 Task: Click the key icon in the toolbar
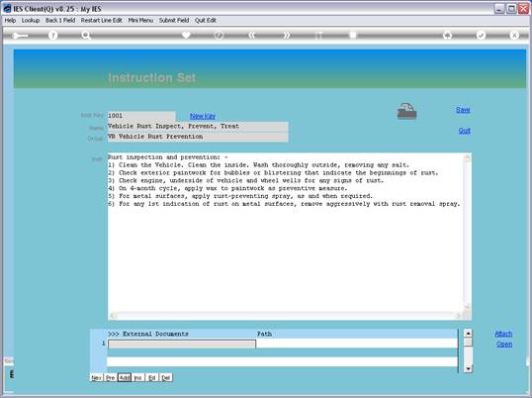click(20, 36)
